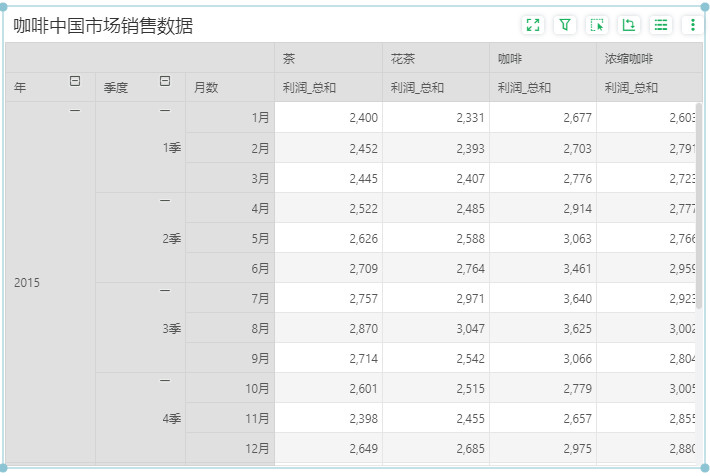Open the filter funnel icon
Screen dimensions: 710x476
565,25
